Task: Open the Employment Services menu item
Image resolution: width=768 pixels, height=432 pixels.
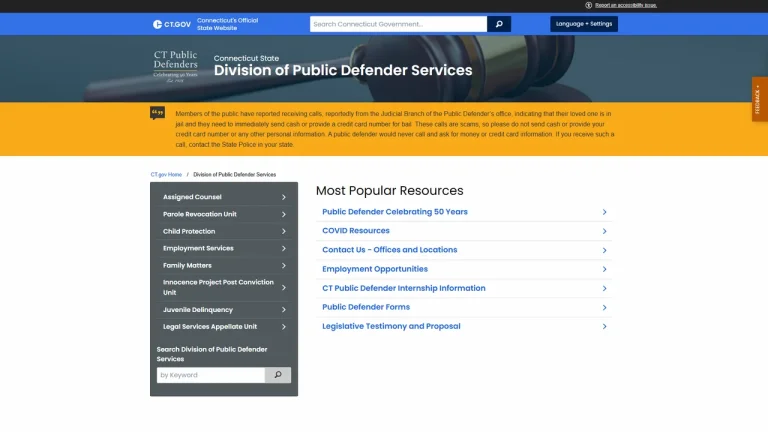Action: click(x=198, y=248)
